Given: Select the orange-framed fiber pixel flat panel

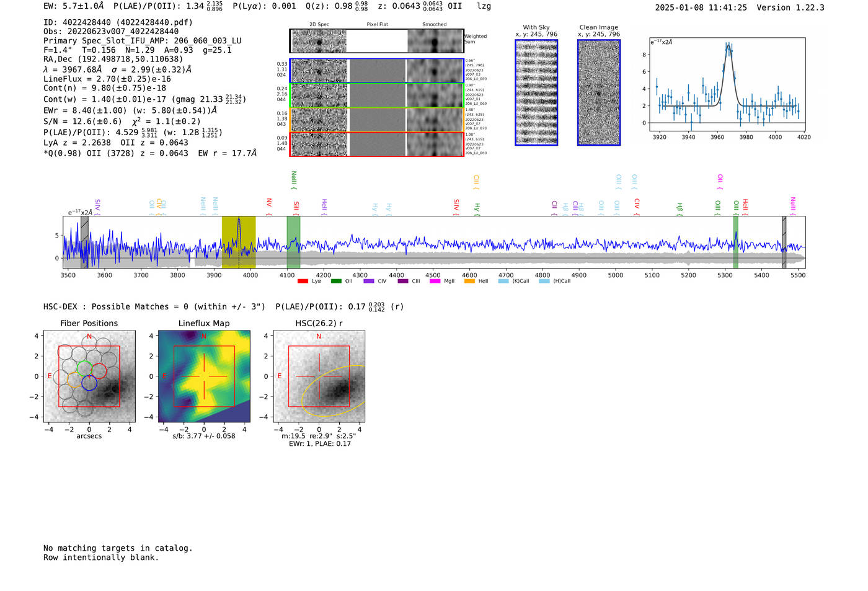Looking at the screenshot, I should pos(377,120).
